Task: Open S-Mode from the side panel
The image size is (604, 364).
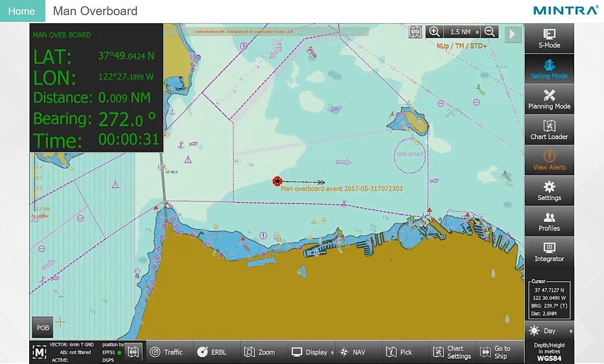Action: coord(549,38)
